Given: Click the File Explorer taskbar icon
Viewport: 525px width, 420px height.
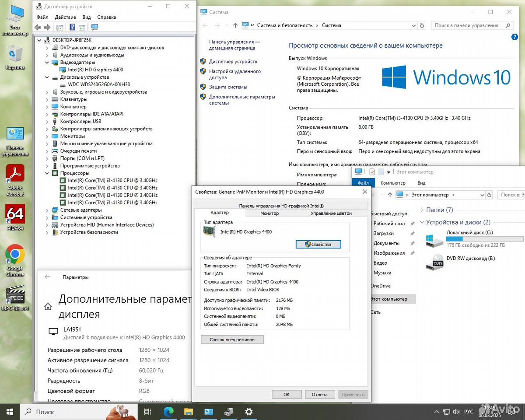Looking at the screenshot, I should (189, 412).
